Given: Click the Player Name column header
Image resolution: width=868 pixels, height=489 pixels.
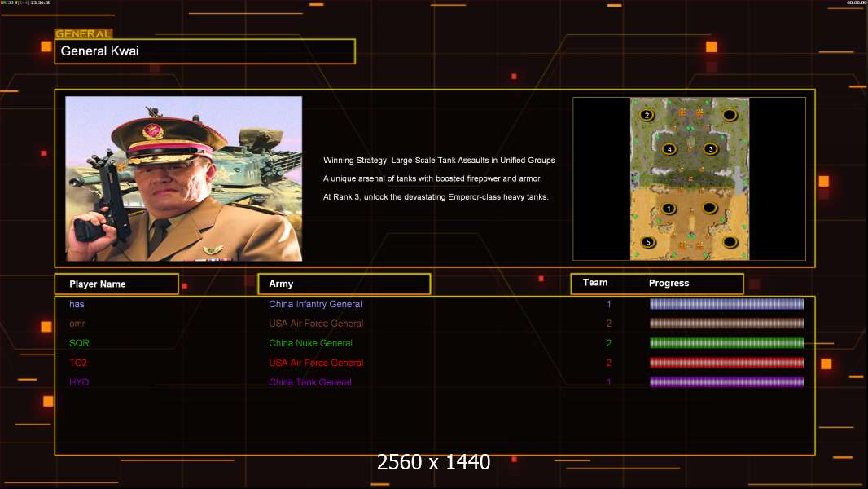Looking at the screenshot, I should [116, 284].
